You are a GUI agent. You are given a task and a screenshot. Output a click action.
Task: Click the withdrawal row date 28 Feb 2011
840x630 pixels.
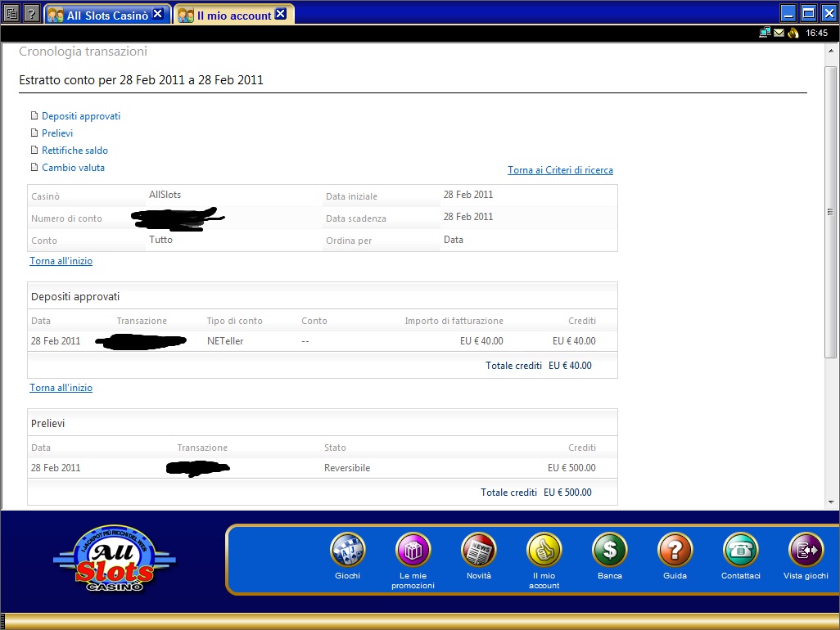tap(56, 468)
